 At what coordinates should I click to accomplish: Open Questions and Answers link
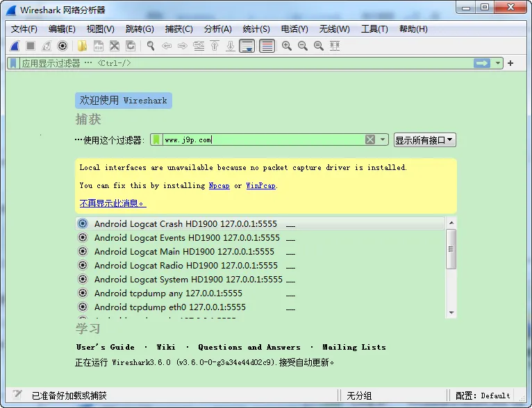pos(249,347)
